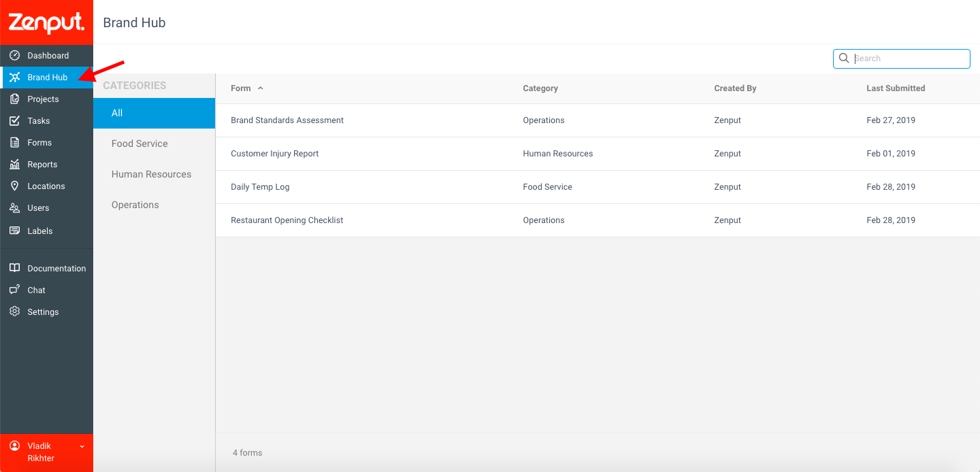This screenshot has height=472, width=980.
Task: Filter by Food Service category
Action: point(154,144)
